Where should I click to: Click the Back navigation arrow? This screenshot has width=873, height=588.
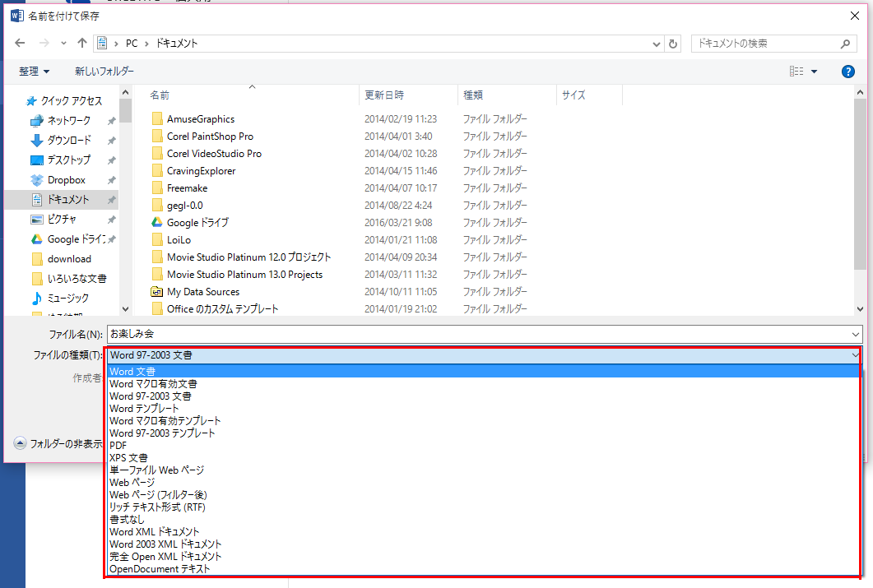[21, 44]
